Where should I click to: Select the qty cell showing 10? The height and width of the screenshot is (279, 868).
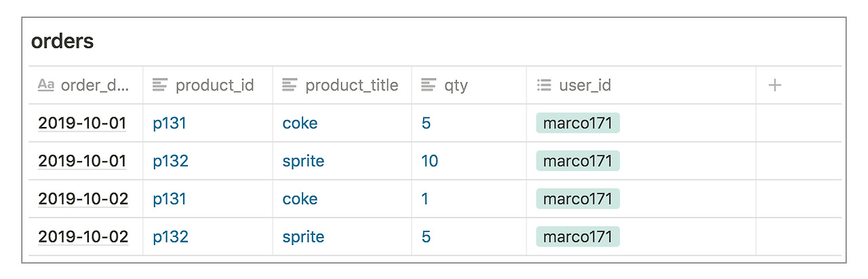[429, 161]
